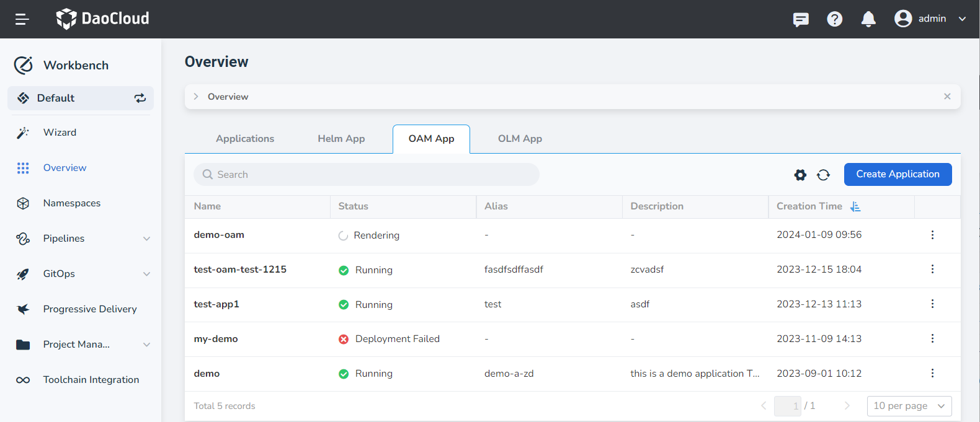
Task: Refresh the OAM application list
Action: tap(823, 175)
